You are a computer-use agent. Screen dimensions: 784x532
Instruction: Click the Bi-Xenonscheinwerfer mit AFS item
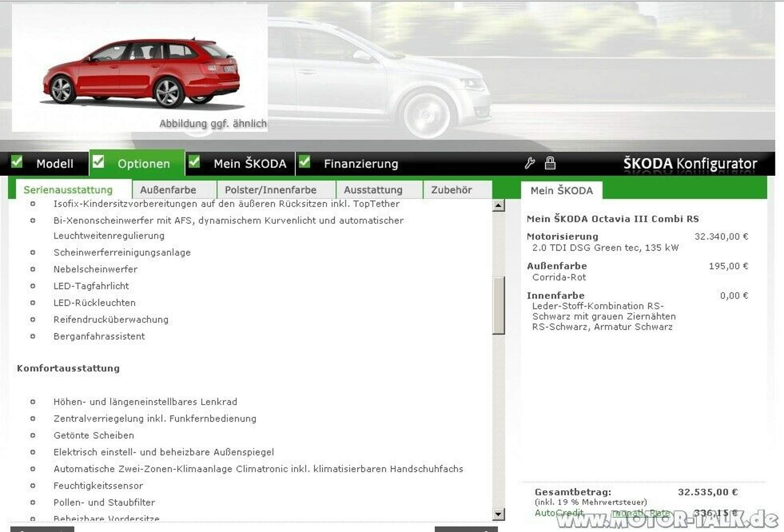tap(228, 228)
